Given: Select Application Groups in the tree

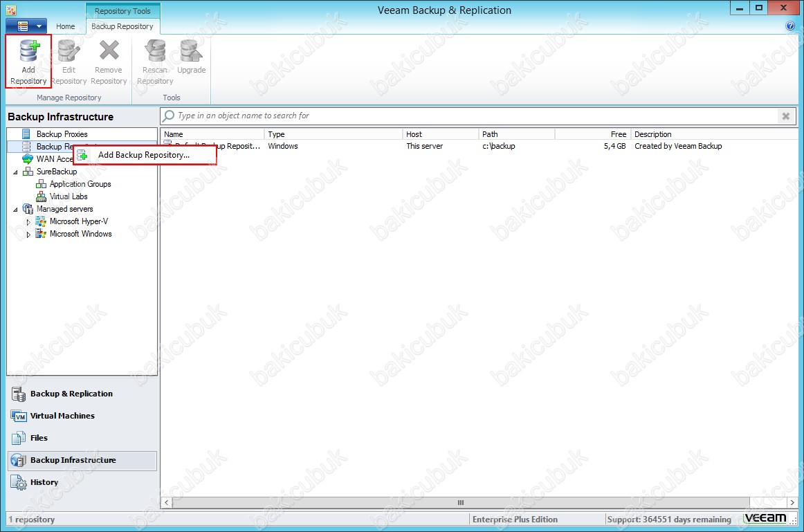Looking at the screenshot, I should tap(80, 184).
